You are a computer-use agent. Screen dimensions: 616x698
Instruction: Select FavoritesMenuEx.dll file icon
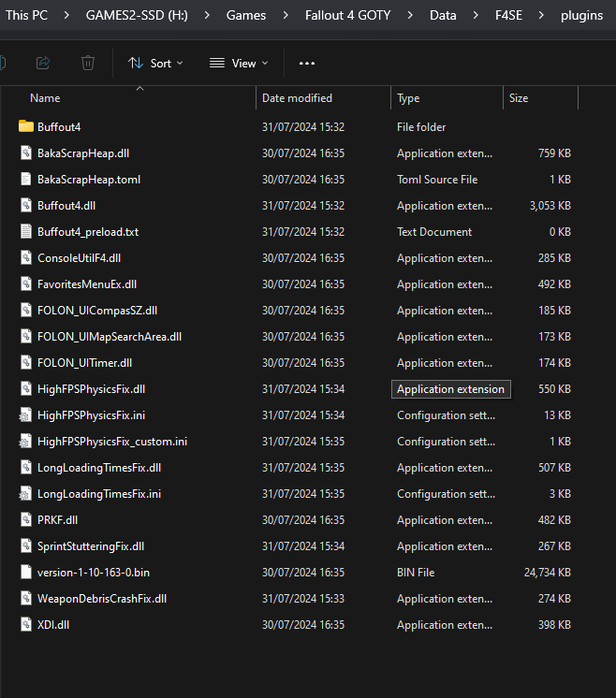[x=26, y=284]
